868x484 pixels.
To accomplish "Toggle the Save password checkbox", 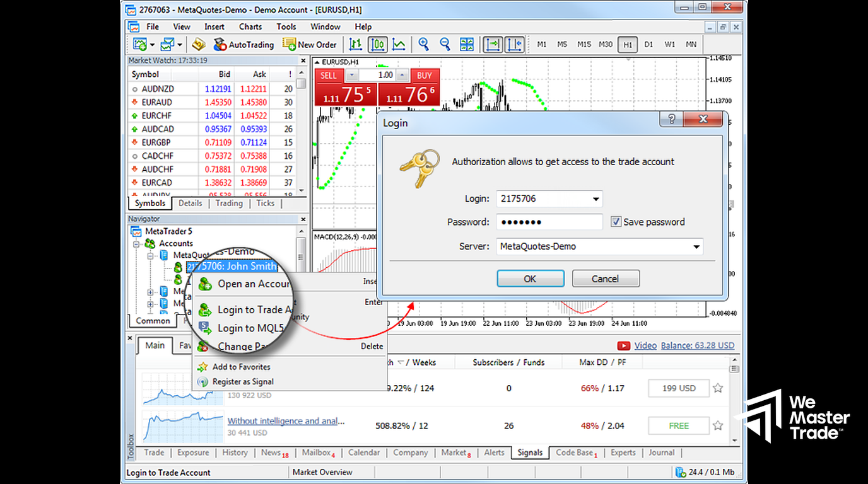I will pyautogui.click(x=616, y=222).
